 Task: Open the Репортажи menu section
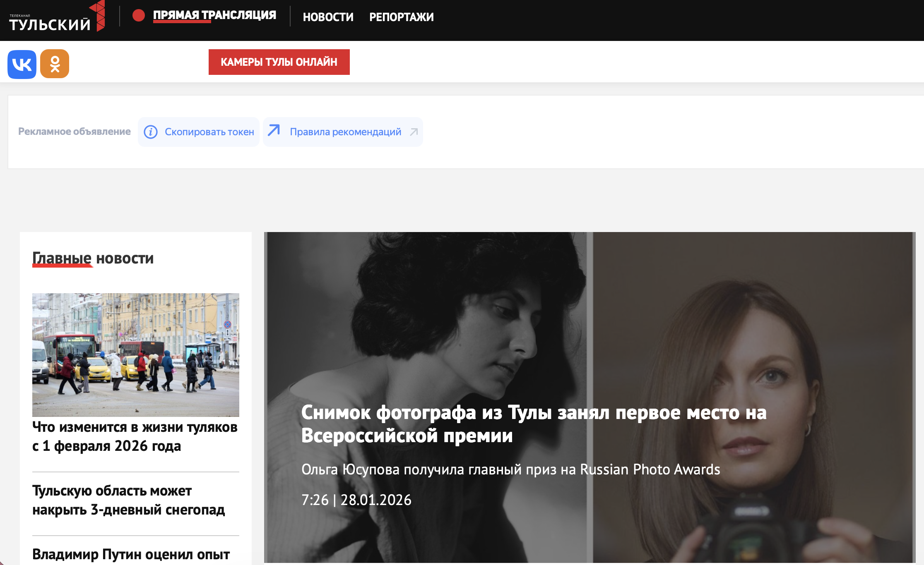pyautogui.click(x=401, y=17)
